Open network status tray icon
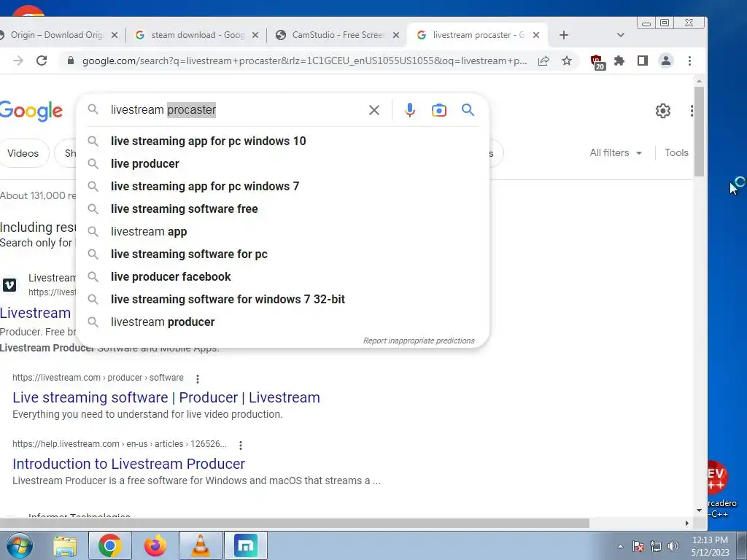 [x=656, y=546]
